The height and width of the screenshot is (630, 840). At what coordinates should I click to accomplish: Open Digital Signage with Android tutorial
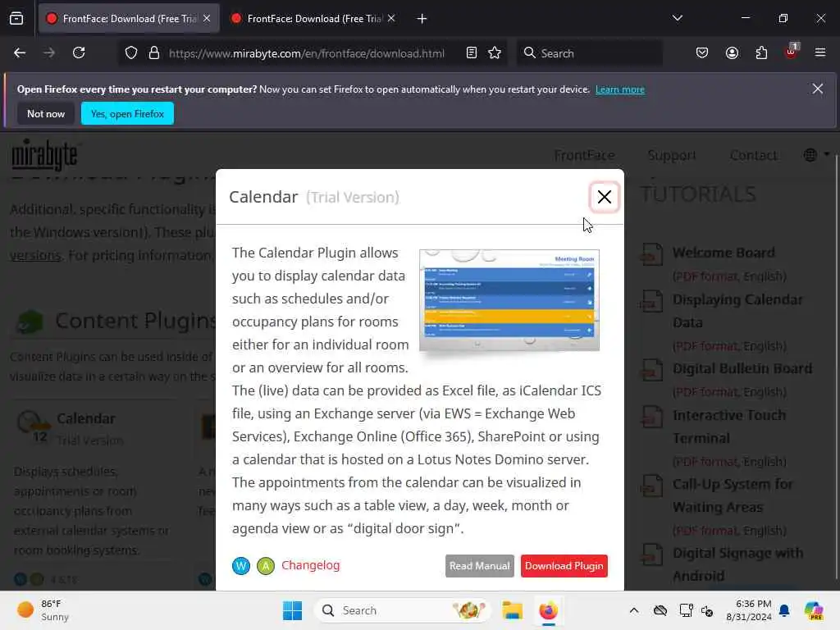click(737, 564)
